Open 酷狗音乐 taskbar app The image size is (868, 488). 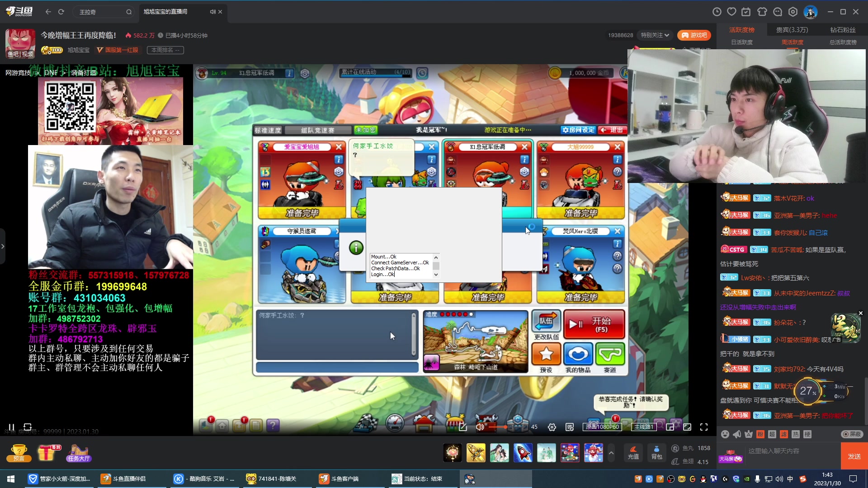[x=204, y=479]
